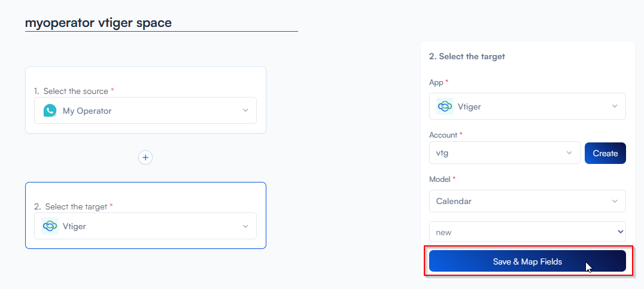Click the Vtiger logo in App field

(x=445, y=107)
